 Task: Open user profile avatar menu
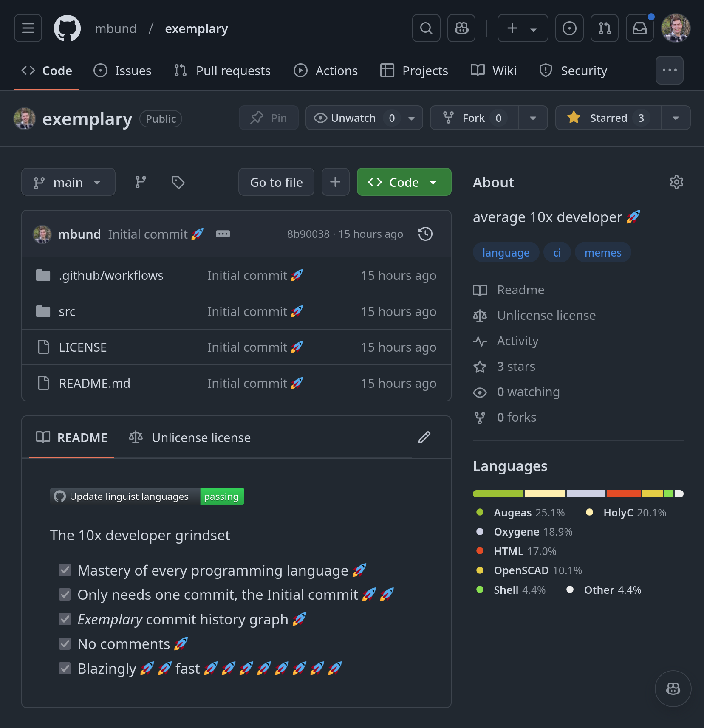(x=676, y=28)
